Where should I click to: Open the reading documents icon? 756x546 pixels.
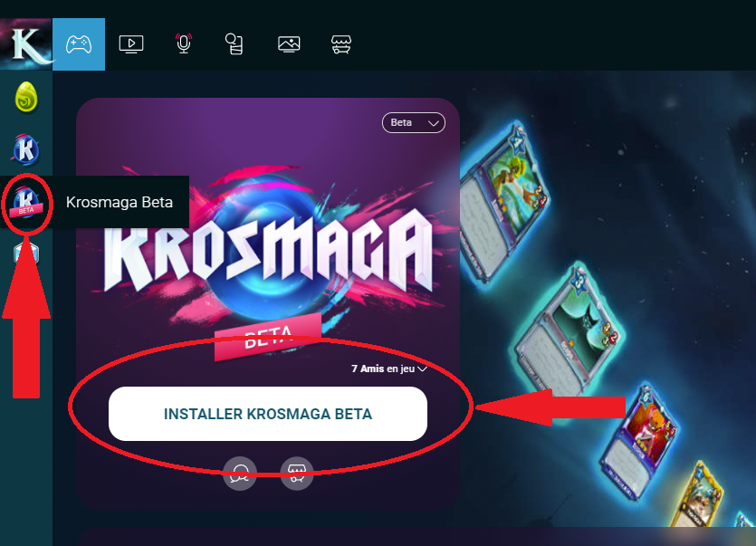pos(234,43)
